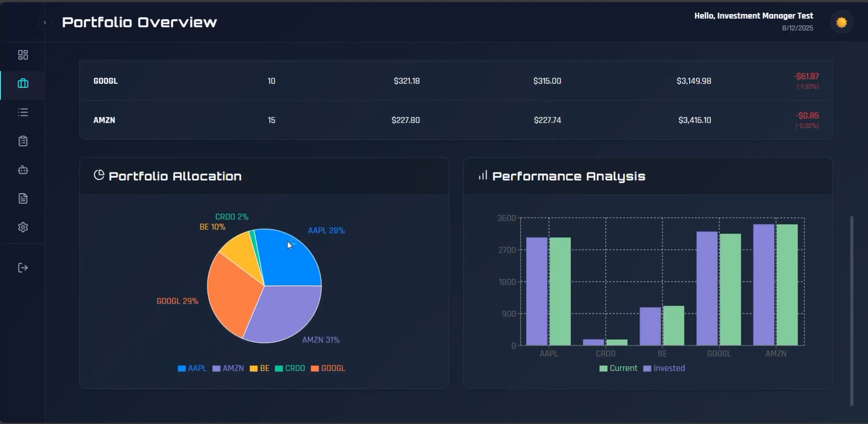Expand the sidebar using the chevron arrow

pyautogui.click(x=44, y=22)
